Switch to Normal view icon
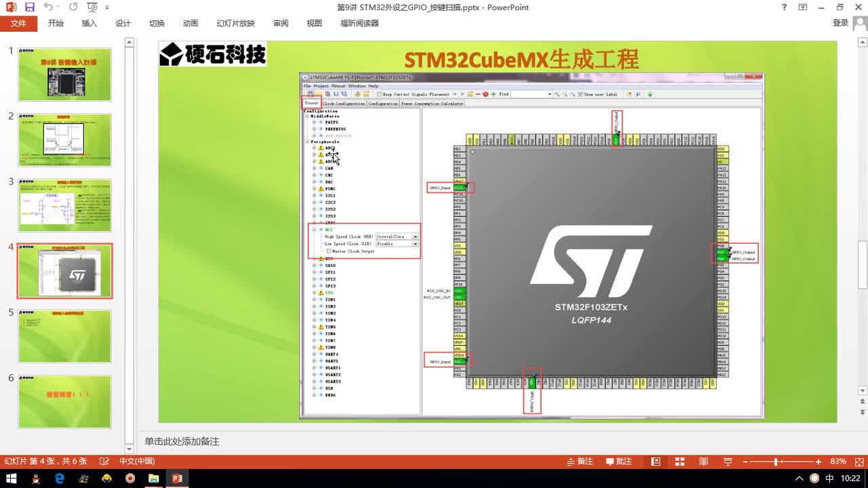 (656, 462)
